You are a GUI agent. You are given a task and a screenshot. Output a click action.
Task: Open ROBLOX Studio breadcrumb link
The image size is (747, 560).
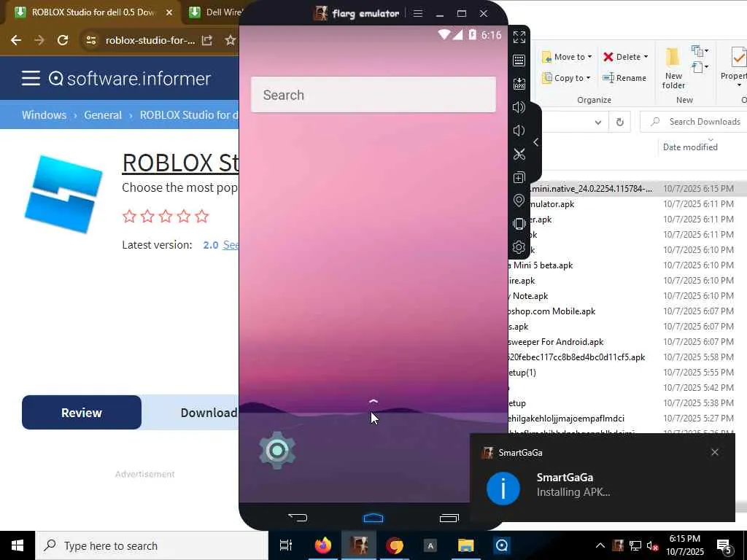coord(189,114)
